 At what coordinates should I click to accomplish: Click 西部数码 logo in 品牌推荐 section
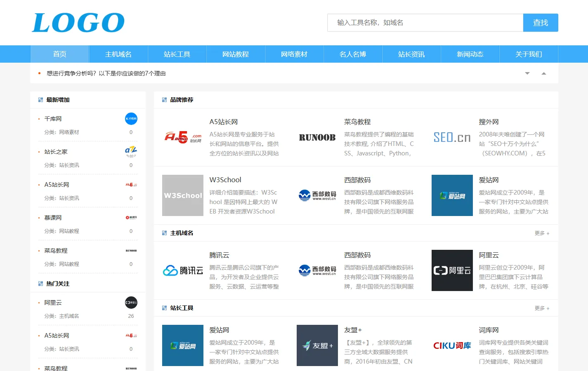pos(317,195)
